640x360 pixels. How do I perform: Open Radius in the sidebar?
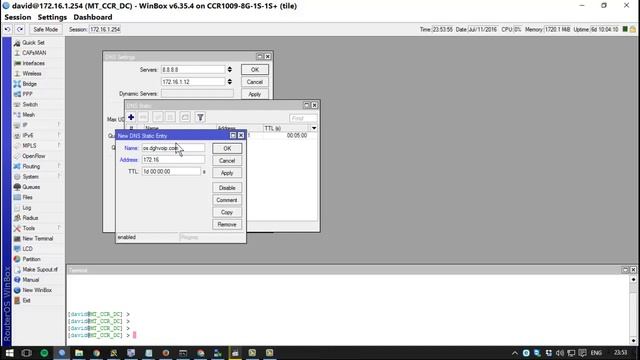pyautogui.click(x=30, y=218)
